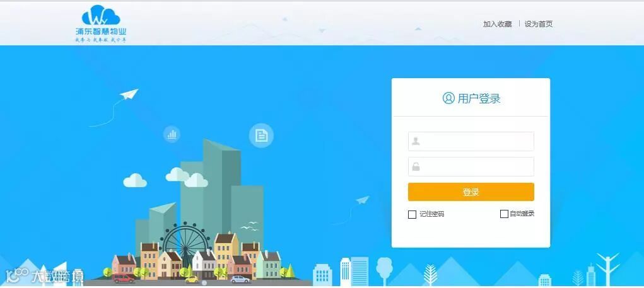Click the 用户登录 panel heading

click(479, 98)
